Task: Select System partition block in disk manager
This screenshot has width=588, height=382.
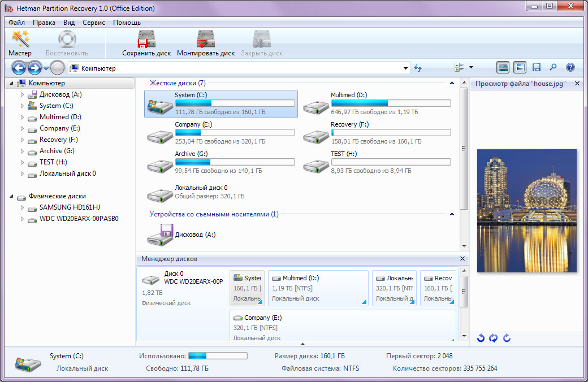Action: click(247, 288)
